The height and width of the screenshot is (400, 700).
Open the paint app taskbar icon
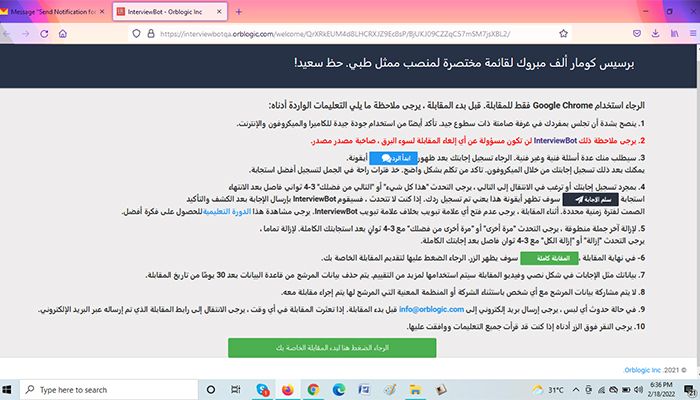pyautogui.click(x=390, y=390)
